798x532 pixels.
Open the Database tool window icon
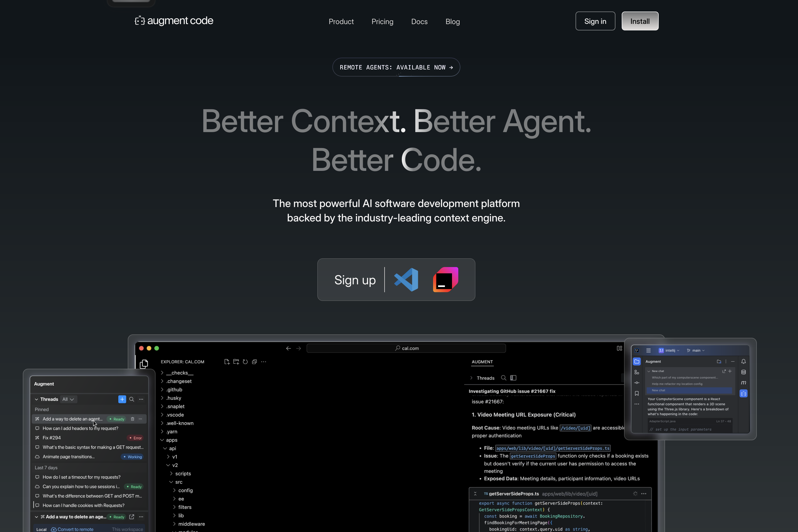coord(744,372)
